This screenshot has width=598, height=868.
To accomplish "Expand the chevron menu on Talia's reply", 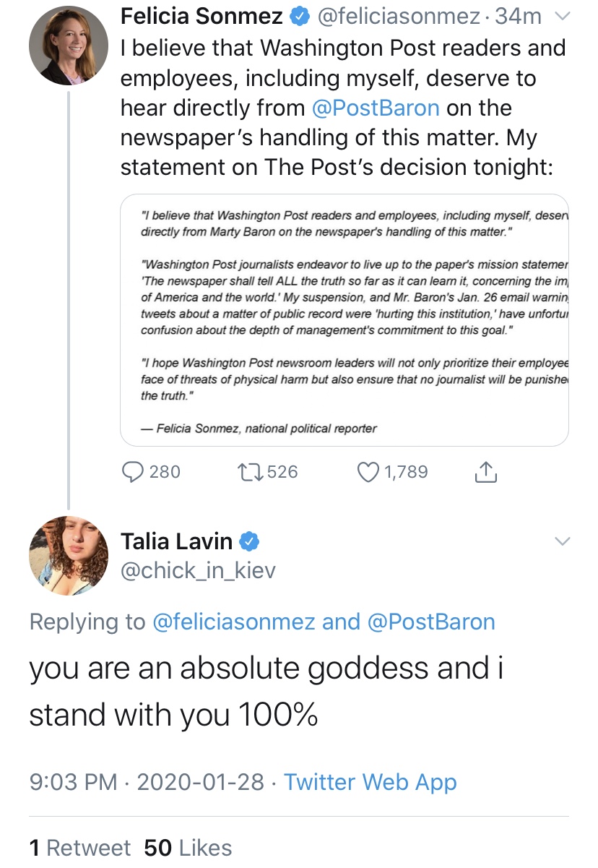I will [562, 541].
